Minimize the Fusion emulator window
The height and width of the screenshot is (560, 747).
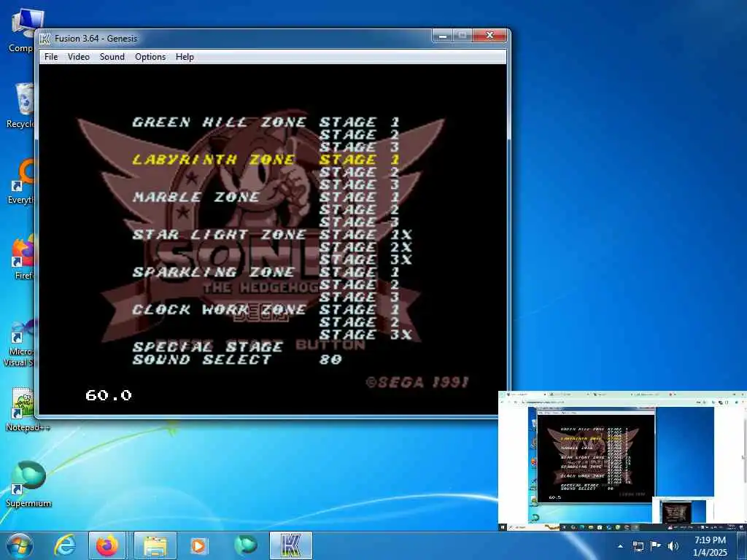(443, 36)
